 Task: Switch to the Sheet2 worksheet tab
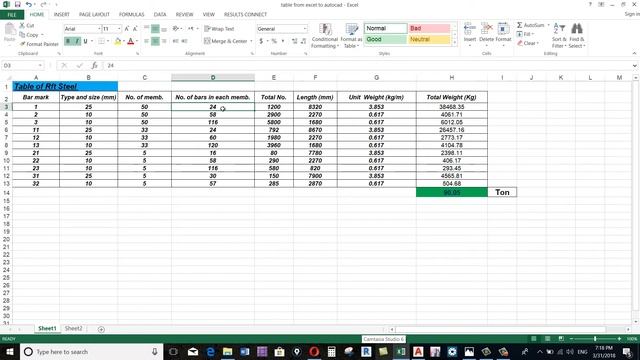73,329
